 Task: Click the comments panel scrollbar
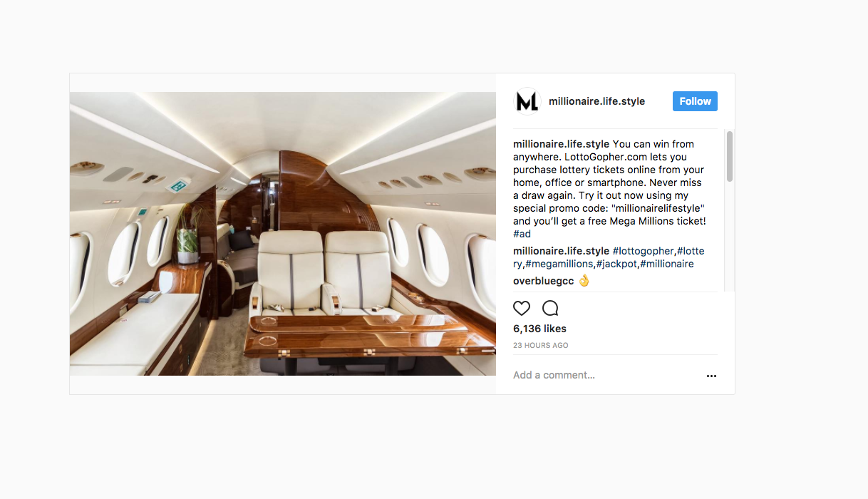[x=729, y=157]
